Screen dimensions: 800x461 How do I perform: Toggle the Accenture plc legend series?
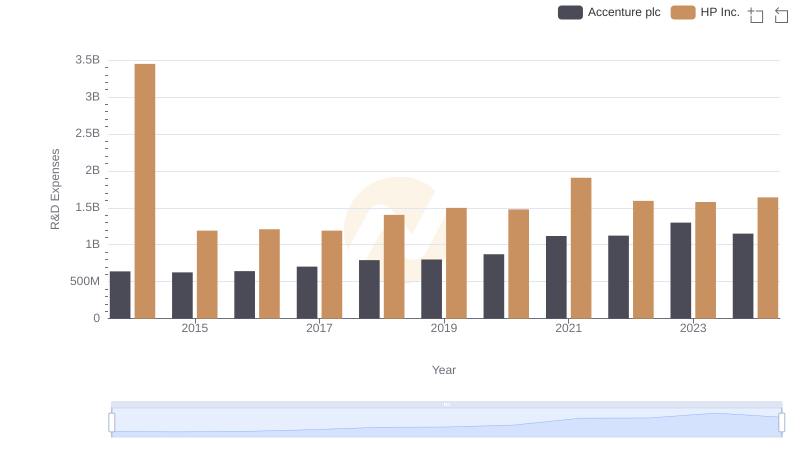609,12
